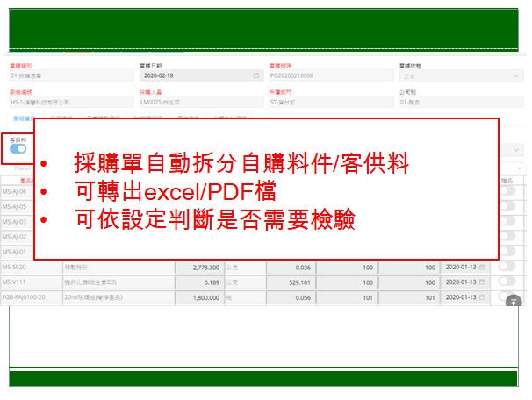
Task: Click unit price cell 529.101
Action: pos(291,282)
